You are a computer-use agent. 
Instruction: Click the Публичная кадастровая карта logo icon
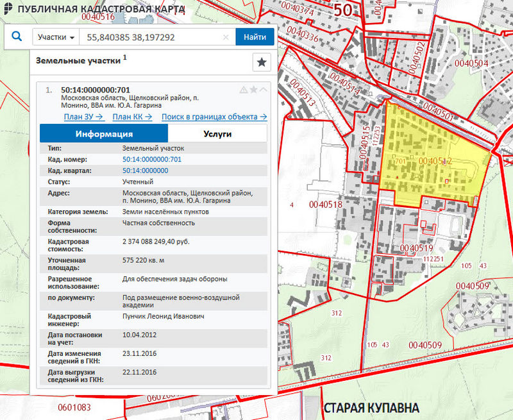click(x=9, y=9)
